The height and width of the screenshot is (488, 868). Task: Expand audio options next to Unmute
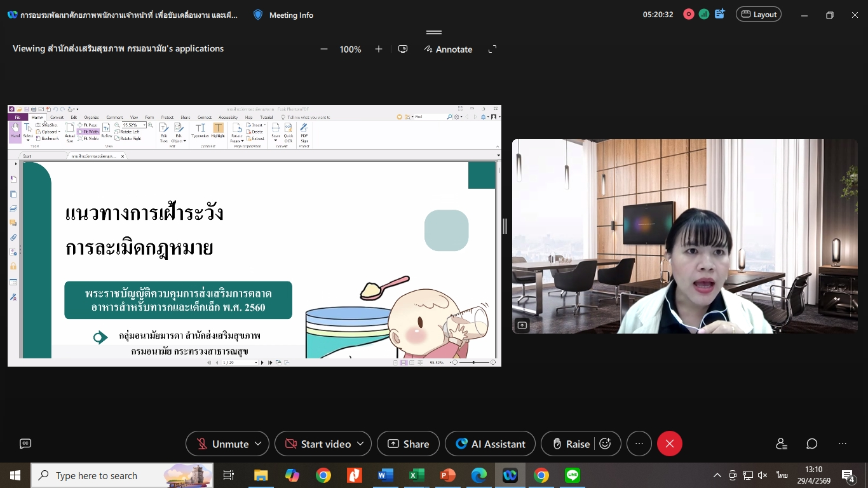click(258, 444)
